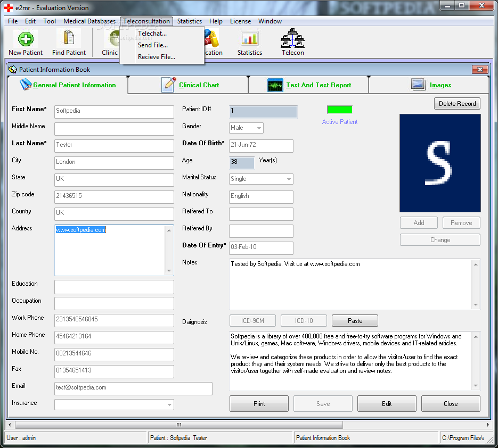Screen dimensions: 498x448
Task: Click the Patient Information Book title icon
Action: [x=13, y=70]
